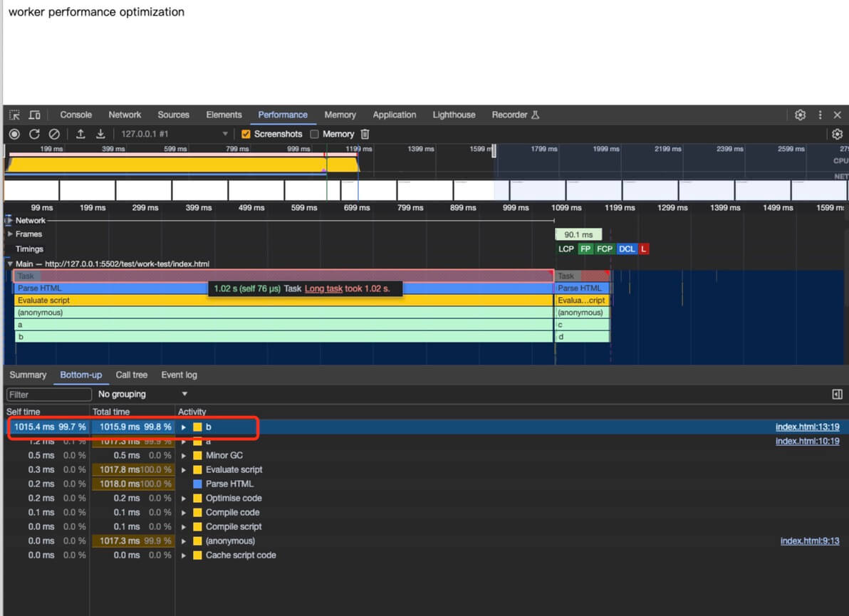Expand the Minor GC activity row
Screen dimensions: 849x616
[184, 456]
